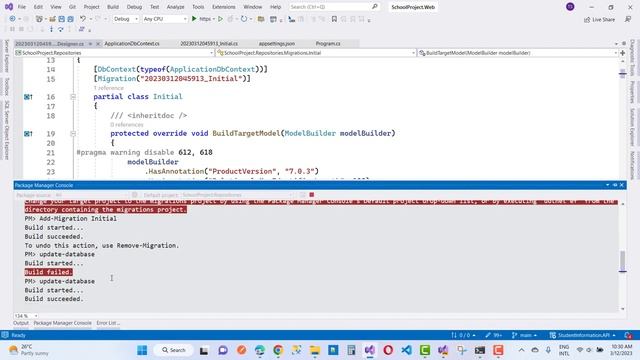Viewport: 640px width, 360px height.
Task: Click the Live Share button
Action: coord(599,19)
